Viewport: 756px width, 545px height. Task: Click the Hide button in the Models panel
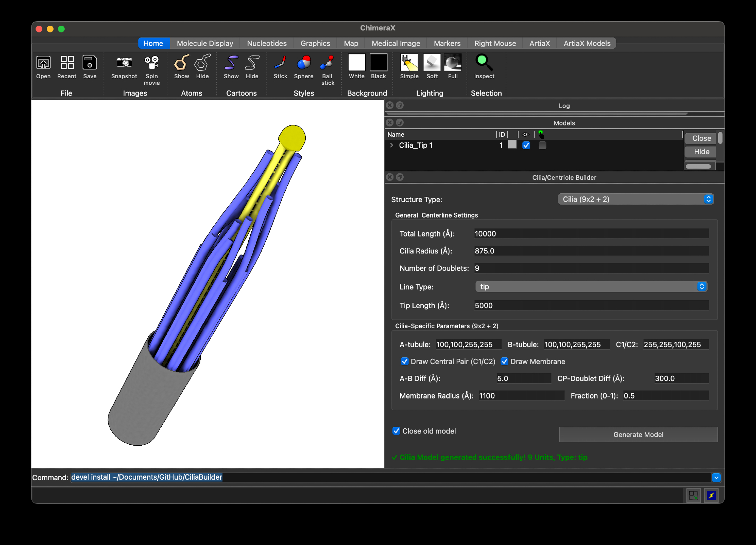click(x=701, y=151)
